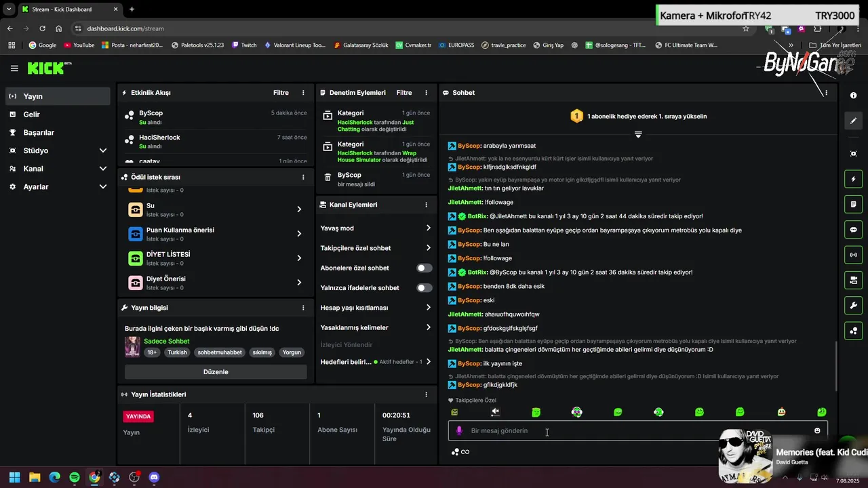Open Yasaklanmış kelimeler settings arrow

[429, 327]
